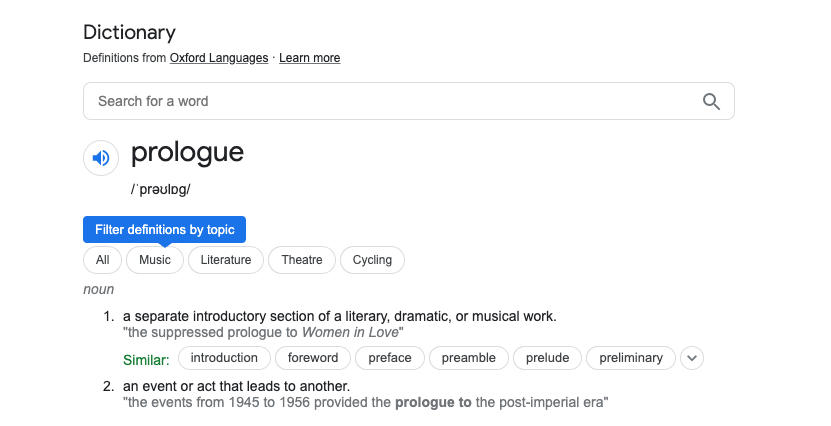Image resolution: width=831 pixels, height=426 pixels.
Task: Select the synonym foreword
Action: pos(313,358)
